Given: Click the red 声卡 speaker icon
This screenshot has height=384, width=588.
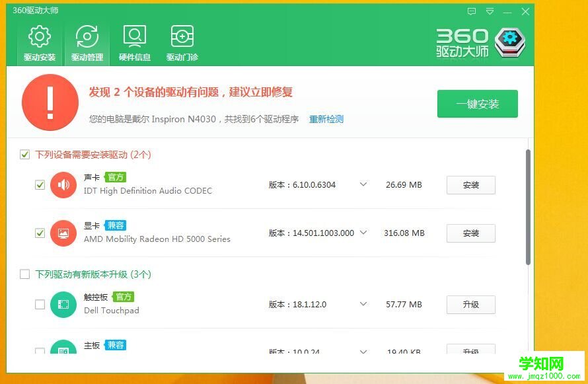Looking at the screenshot, I should click(63, 184).
